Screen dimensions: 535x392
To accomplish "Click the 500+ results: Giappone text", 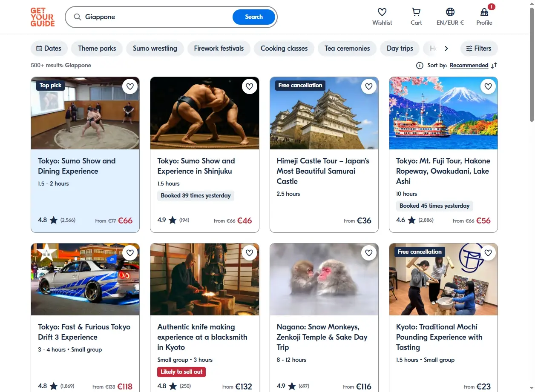I will tap(61, 66).
